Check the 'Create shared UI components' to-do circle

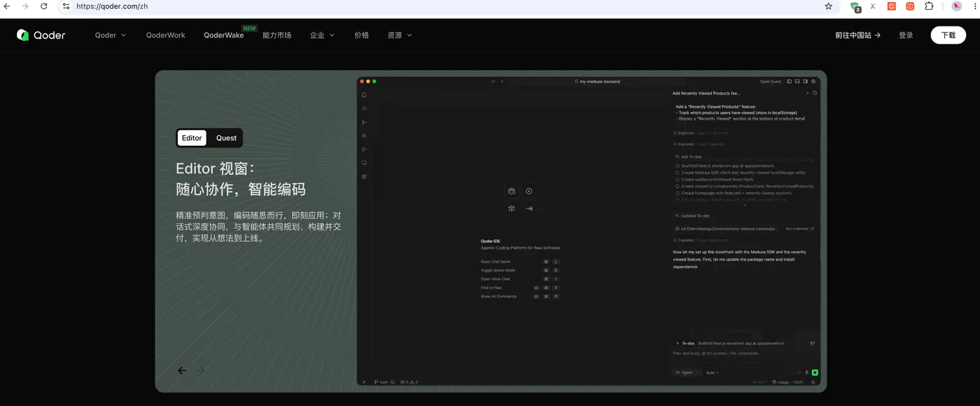click(678, 186)
